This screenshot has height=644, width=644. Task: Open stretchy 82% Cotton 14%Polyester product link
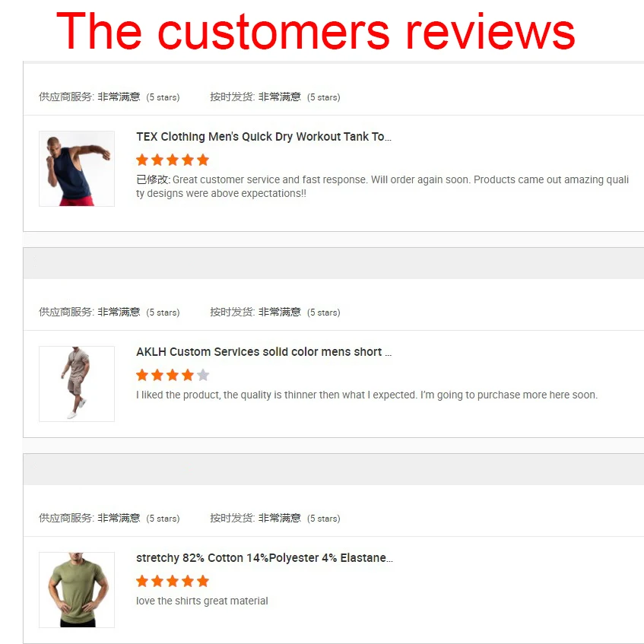(x=265, y=558)
